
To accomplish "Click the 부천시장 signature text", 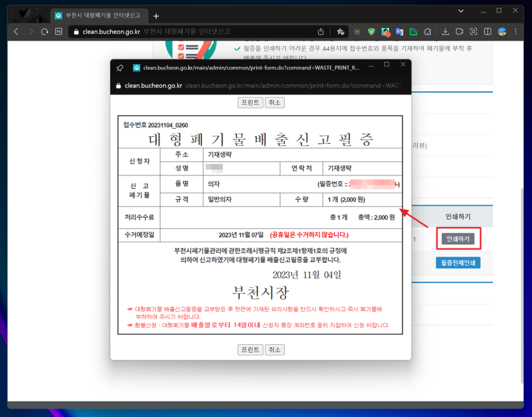I will 260,292.
